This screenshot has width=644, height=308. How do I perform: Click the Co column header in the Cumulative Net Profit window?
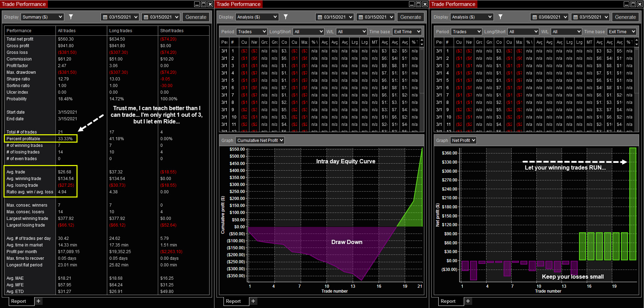[284, 42]
